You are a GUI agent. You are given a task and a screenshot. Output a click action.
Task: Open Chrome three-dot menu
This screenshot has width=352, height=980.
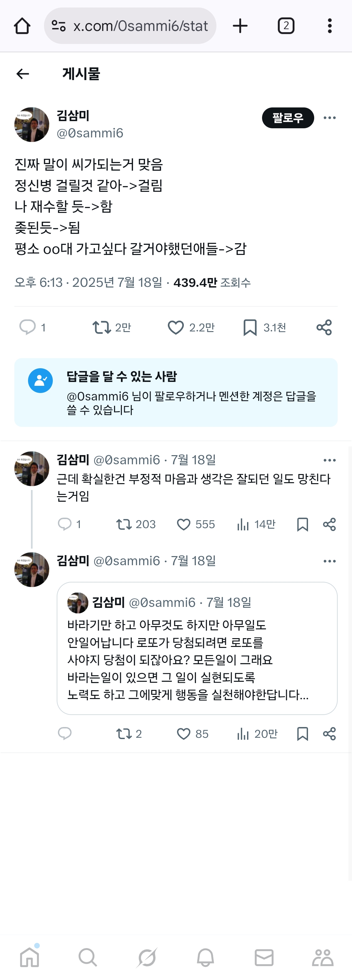pos(330,26)
